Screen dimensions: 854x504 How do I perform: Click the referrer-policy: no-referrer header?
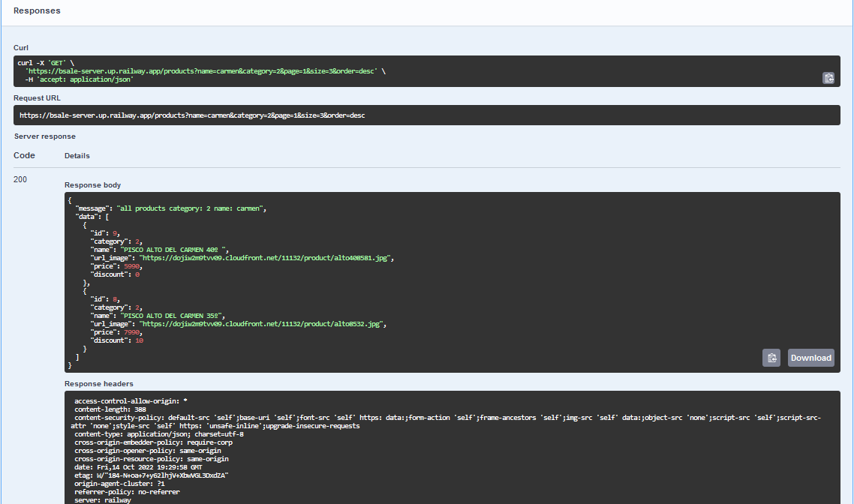point(127,491)
